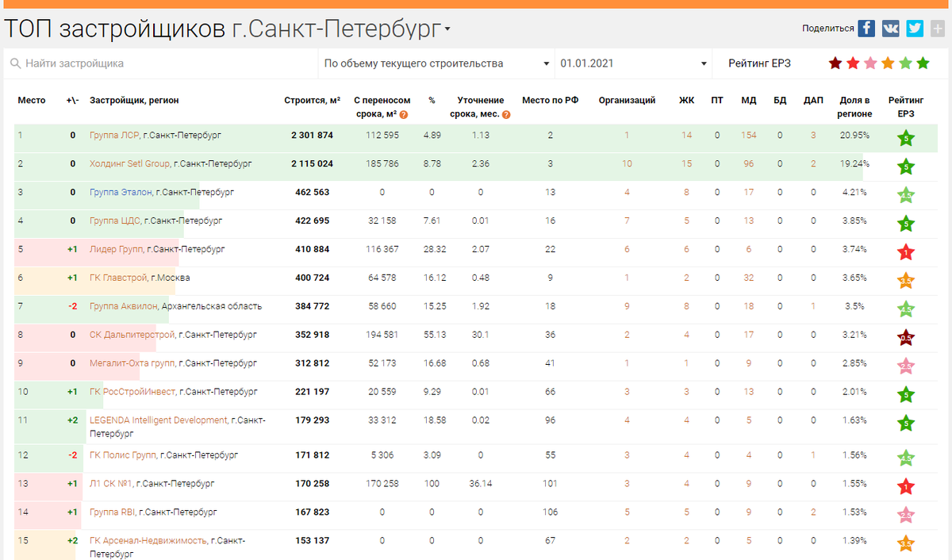Click ЖК count 15 for Setl Group

(686, 164)
